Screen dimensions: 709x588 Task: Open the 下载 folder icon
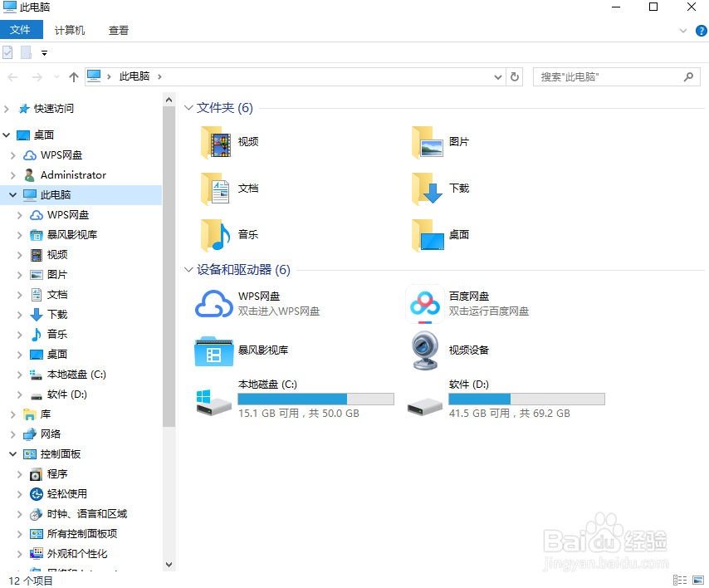pyautogui.click(x=424, y=188)
